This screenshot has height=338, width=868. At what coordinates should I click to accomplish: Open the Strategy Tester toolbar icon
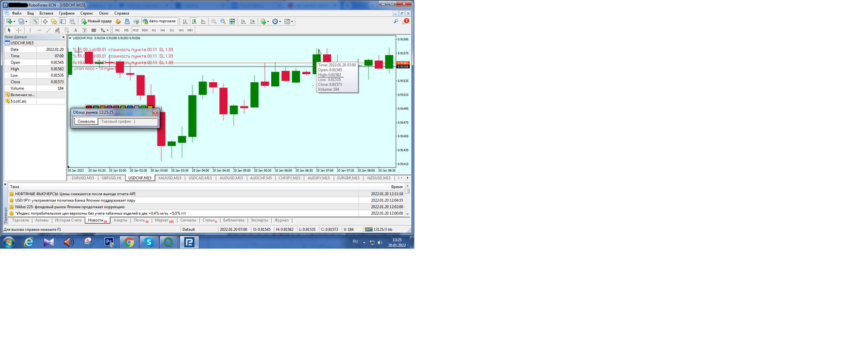72,22
